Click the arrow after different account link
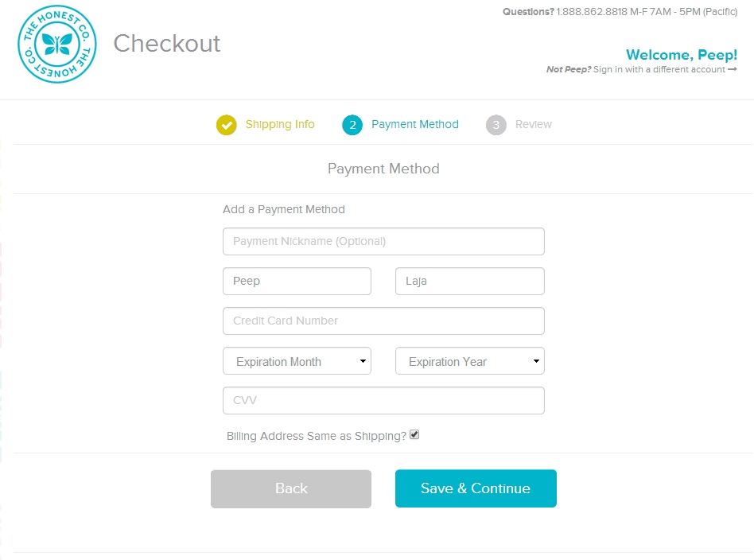 coord(733,69)
